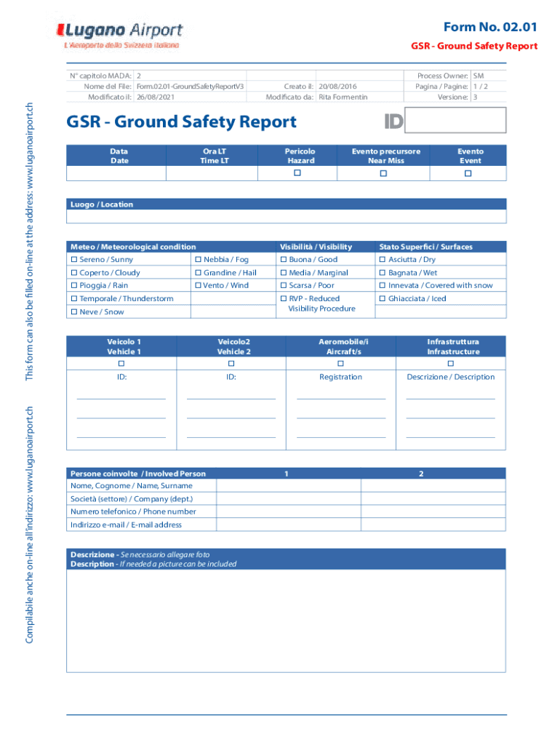The width and height of the screenshot is (560, 745).
Task: Check the Veicolo 1 / Vehicle 1 box
Action: coord(121,363)
